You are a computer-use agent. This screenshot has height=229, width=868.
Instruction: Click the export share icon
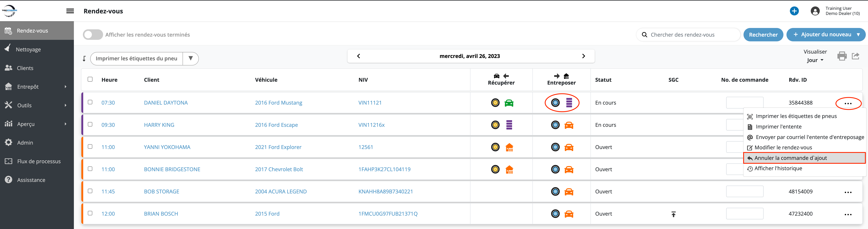[x=856, y=56]
